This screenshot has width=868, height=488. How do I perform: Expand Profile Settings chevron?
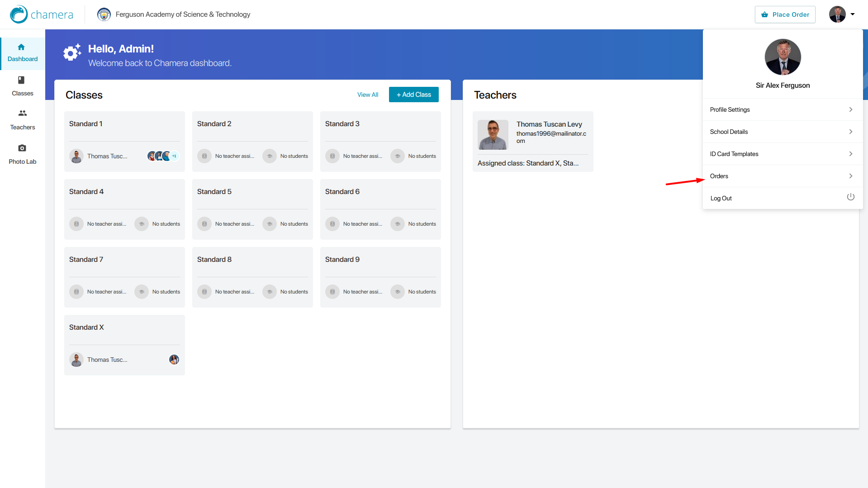pos(851,109)
